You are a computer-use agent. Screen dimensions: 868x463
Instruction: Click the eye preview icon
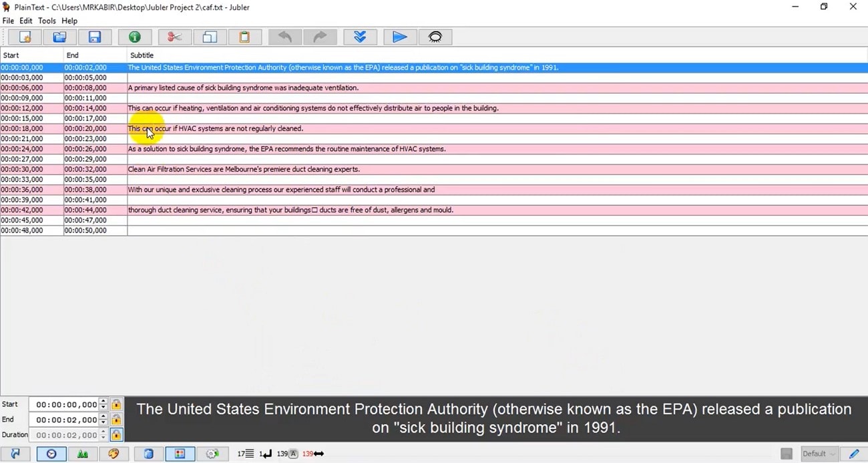[435, 37]
